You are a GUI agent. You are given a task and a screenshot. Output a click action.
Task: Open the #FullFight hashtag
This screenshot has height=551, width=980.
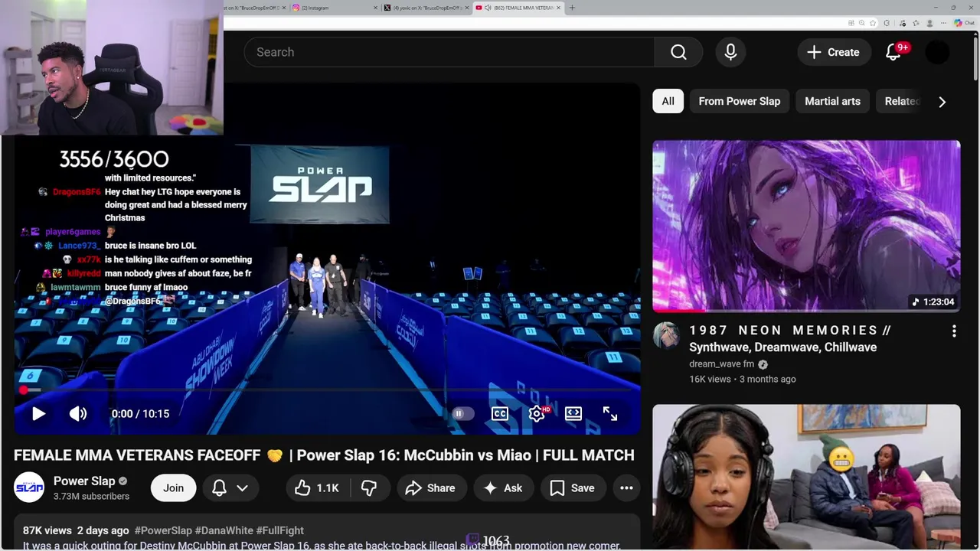(280, 530)
